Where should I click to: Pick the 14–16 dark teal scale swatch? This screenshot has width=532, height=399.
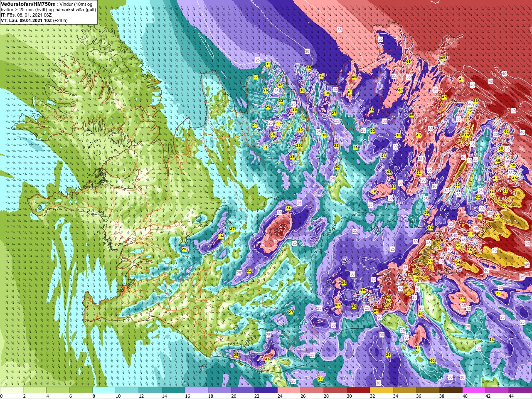point(173,390)
